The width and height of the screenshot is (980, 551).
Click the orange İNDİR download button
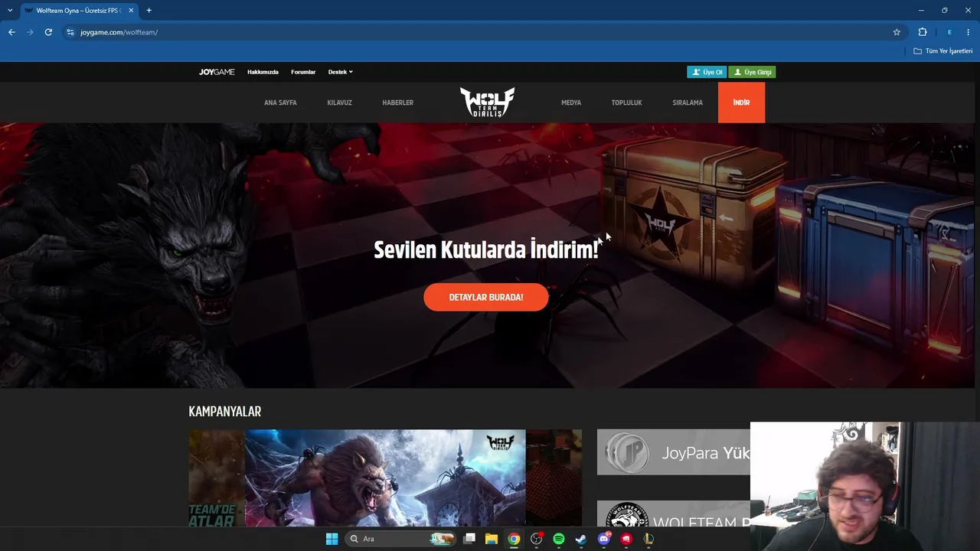(741, 103)
